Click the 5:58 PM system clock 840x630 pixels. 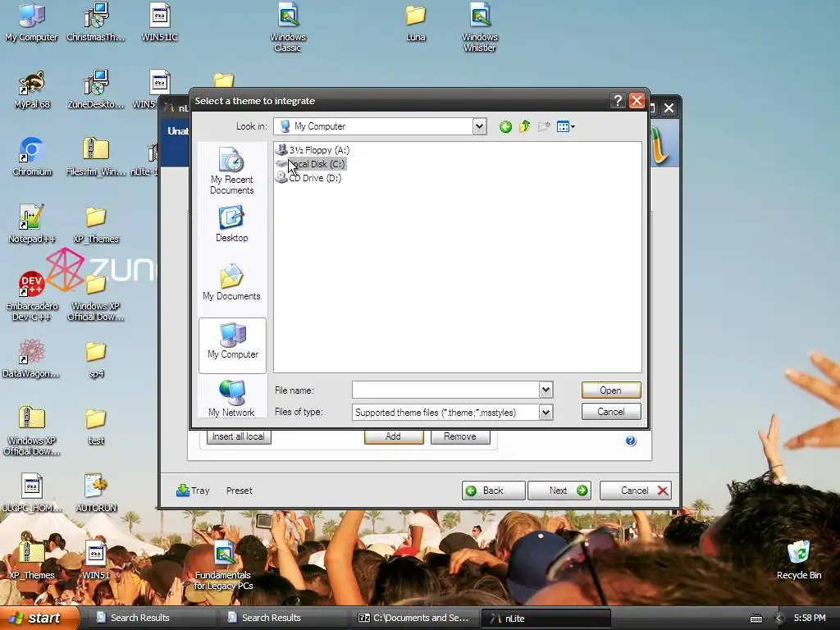810,618
